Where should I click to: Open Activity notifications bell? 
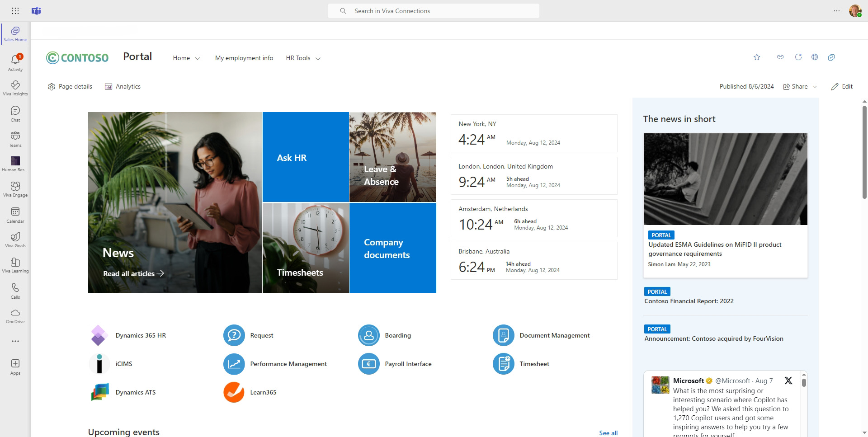point(15,62)
